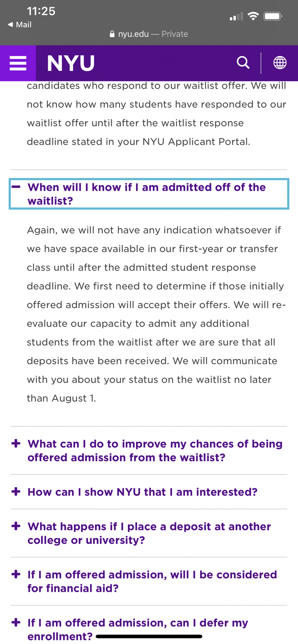This screenshot has height=644, width=298.
Task: Open the NYU hamburger menu
Action: [x=18, y=63]
